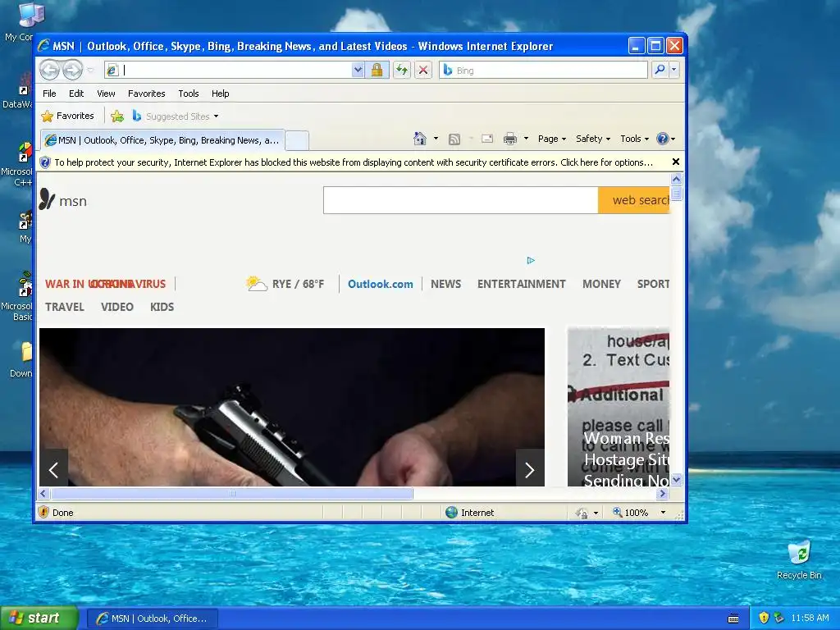Expand the address bar history dropdown
Image resolution: width=840 pixels, height=630 pixels.
(x=358, y=71)
